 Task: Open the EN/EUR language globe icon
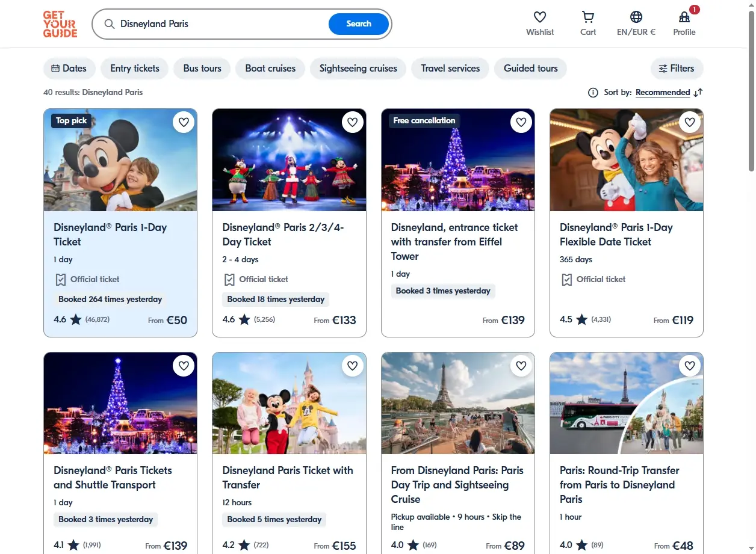pyautogui.click(x=636, y=17)
